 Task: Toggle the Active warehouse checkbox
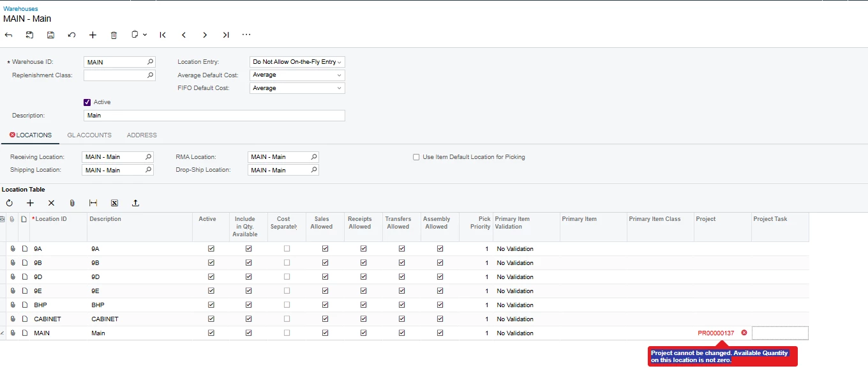point(87,102)
